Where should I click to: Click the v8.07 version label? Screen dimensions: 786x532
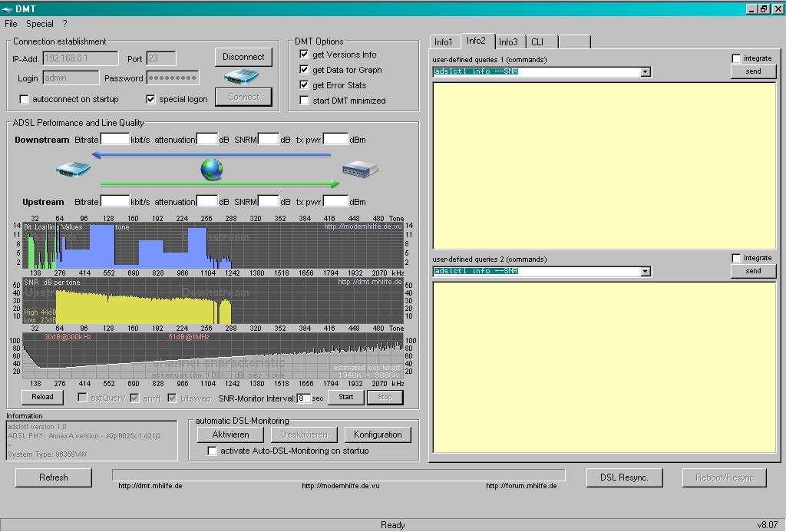tap(768, 525)
